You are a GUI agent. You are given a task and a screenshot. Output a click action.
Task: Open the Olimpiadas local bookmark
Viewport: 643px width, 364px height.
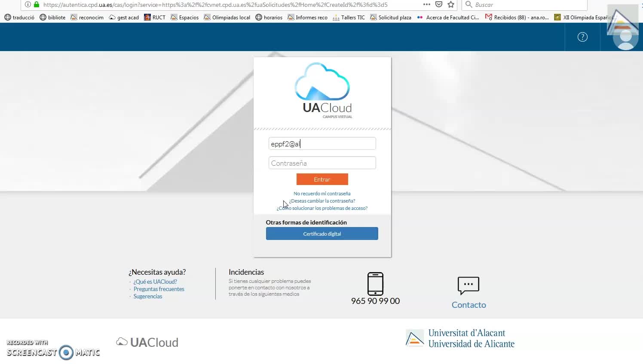[x=227, y=18]
